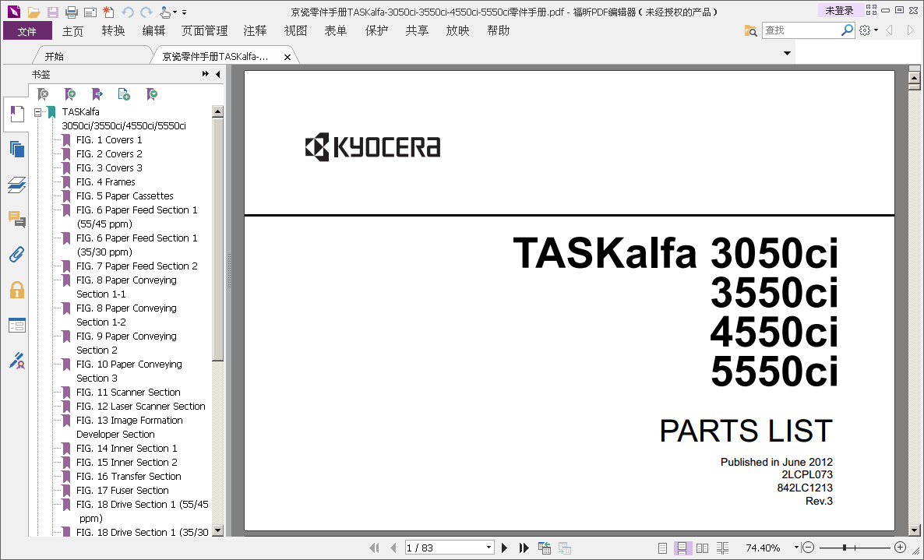
Task: Click the magnifier icon in the find box
Action: click(x=847, y=30)
